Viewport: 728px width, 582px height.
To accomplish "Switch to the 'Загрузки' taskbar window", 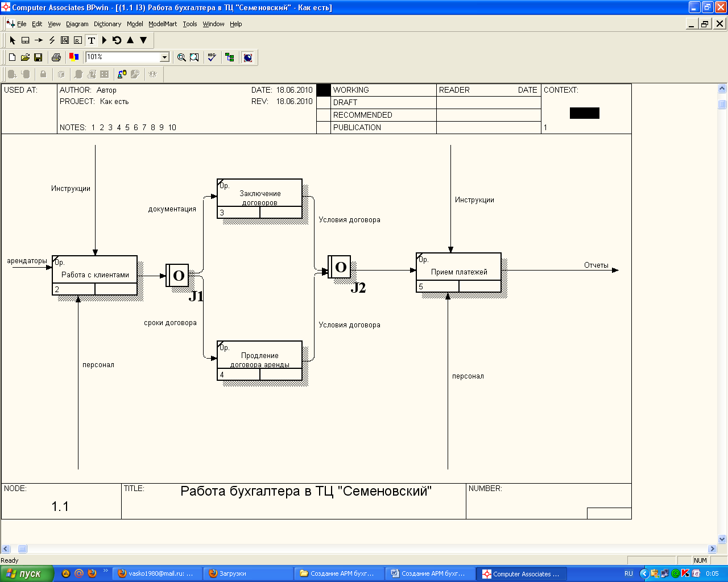I will coord(249,573).
